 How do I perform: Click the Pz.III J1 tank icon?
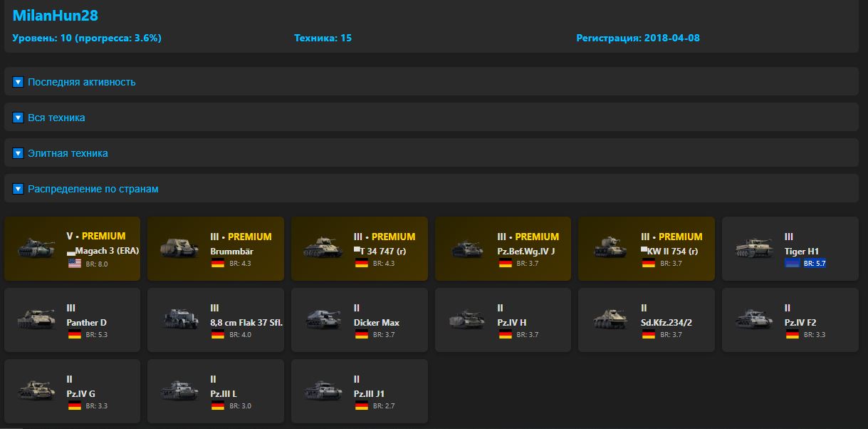point(324,390)
